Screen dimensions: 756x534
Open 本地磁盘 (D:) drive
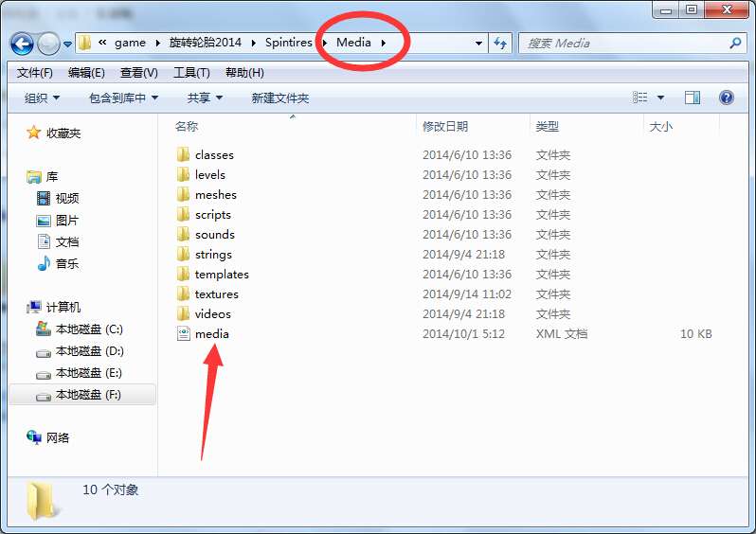[x=80, y=351]
